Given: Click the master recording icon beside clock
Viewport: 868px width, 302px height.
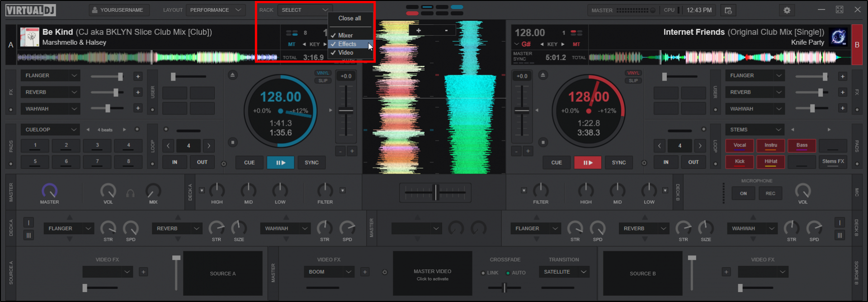Looking at the screenshot, I should (728, 10).
